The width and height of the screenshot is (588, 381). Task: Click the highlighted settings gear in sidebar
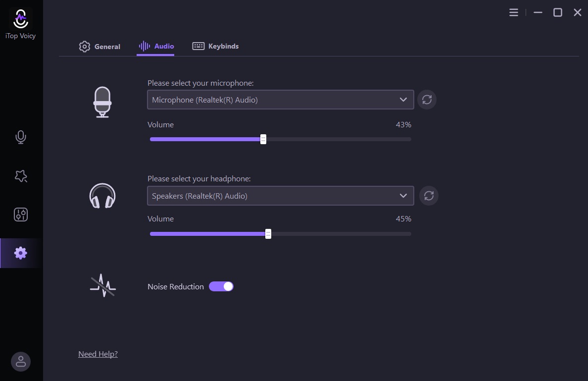[20, 253]
